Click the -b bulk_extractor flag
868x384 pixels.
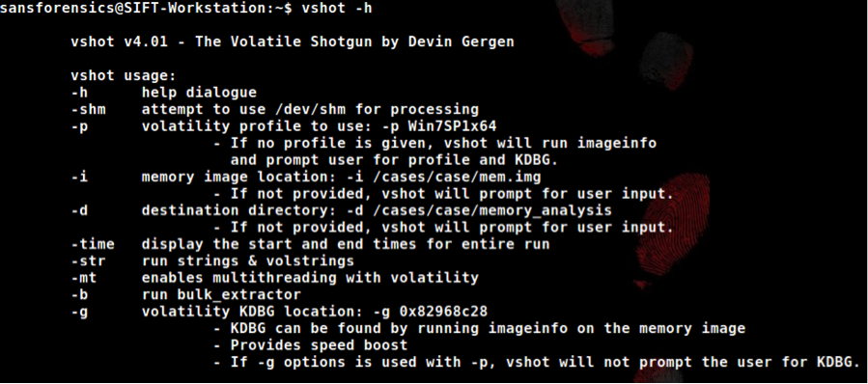(x=79, y=294)
